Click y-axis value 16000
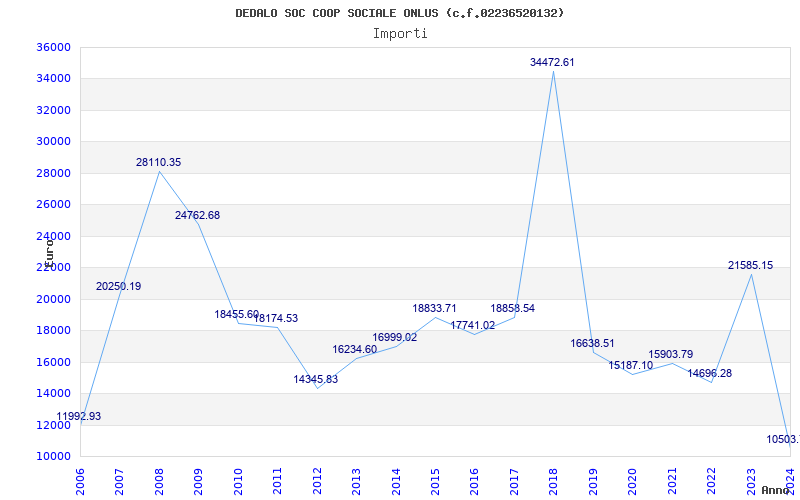The image size is (800, 500). pos(53,362)
